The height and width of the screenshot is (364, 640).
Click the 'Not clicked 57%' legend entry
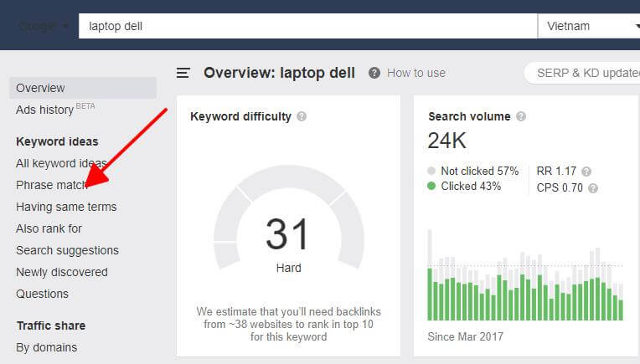pos(473,171)
